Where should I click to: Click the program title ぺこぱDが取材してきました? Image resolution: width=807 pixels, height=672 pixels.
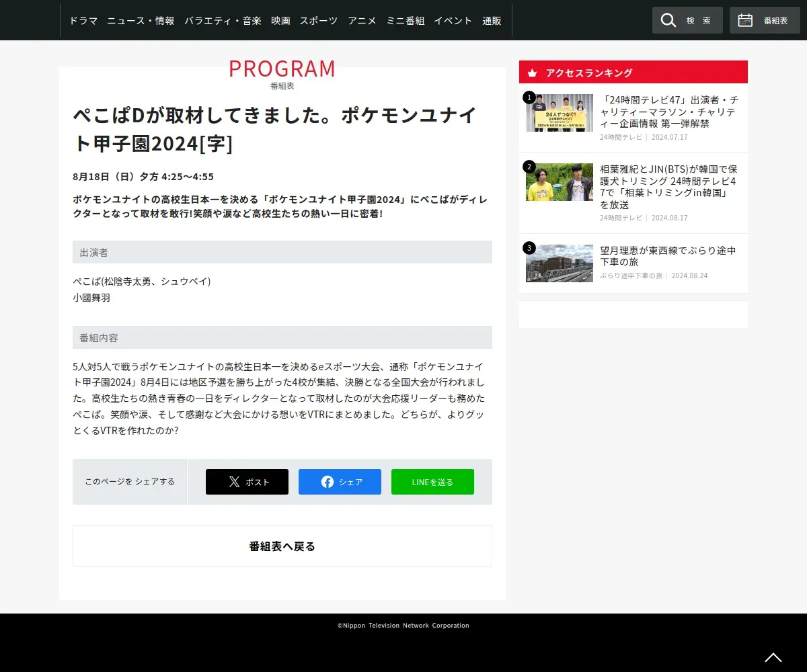(276, 129)
